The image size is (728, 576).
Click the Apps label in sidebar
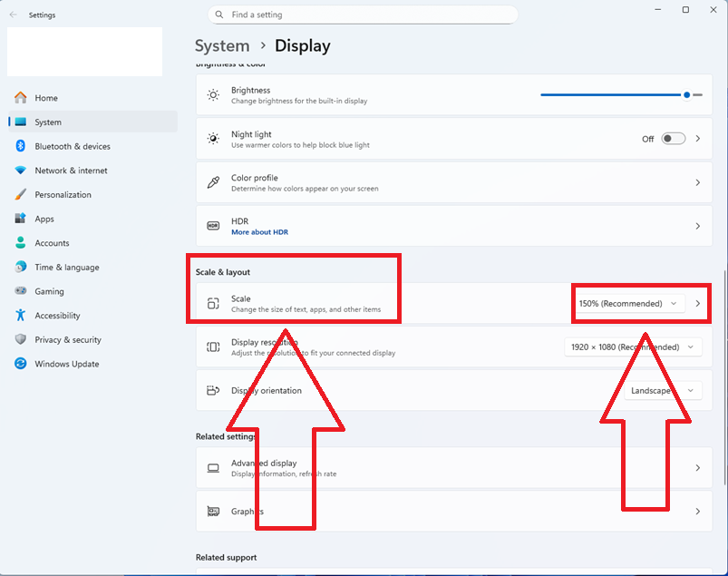pos(44,219)
